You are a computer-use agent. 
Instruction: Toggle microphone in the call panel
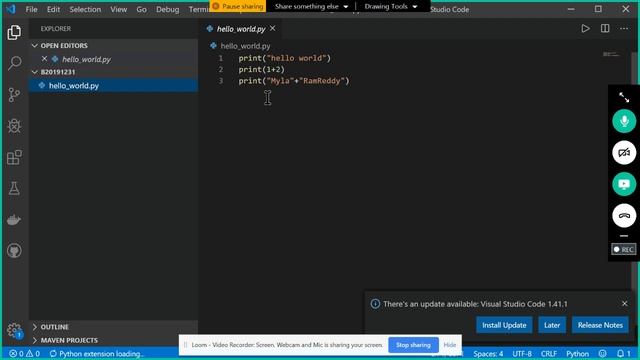point(624,121)
